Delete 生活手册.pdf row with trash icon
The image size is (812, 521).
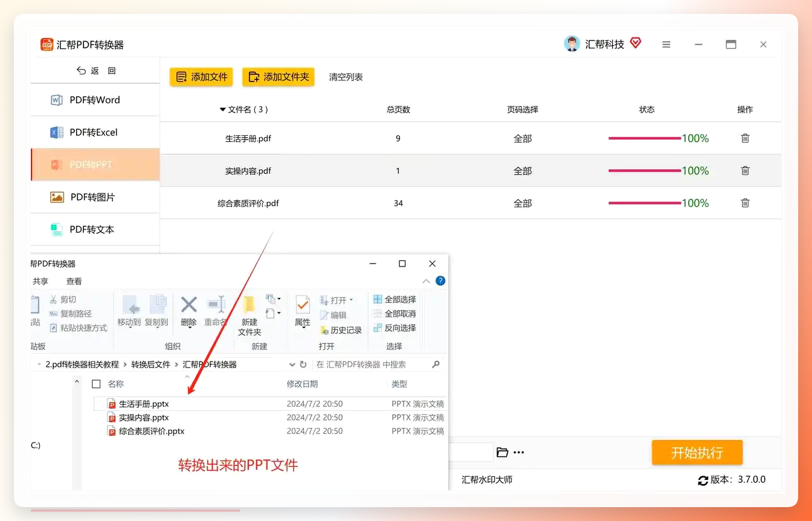click(x=745, y=138)
